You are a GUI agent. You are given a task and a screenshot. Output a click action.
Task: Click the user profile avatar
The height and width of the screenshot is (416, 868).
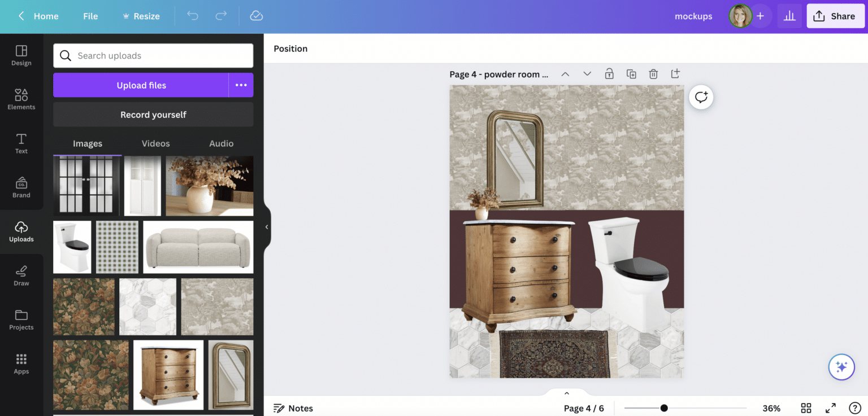pyautogui.click(x=740, y=16)
